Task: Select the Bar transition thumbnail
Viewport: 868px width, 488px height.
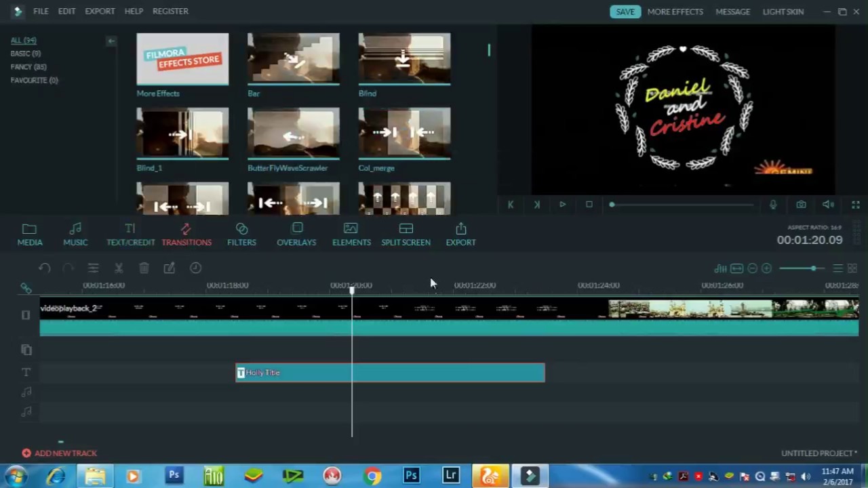Action: point(293,59)
